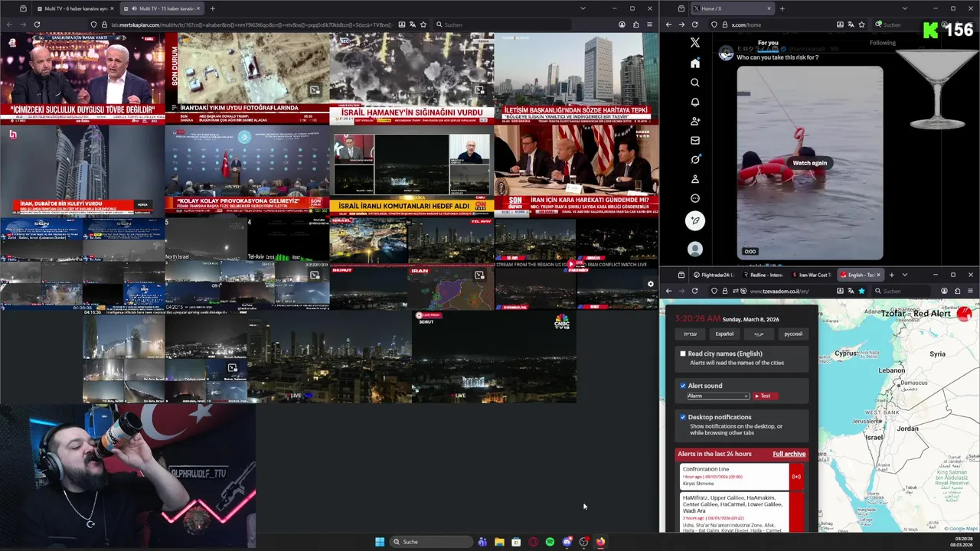
Task: Open X Notifications bell icon
Action: (x=694, y=102)
